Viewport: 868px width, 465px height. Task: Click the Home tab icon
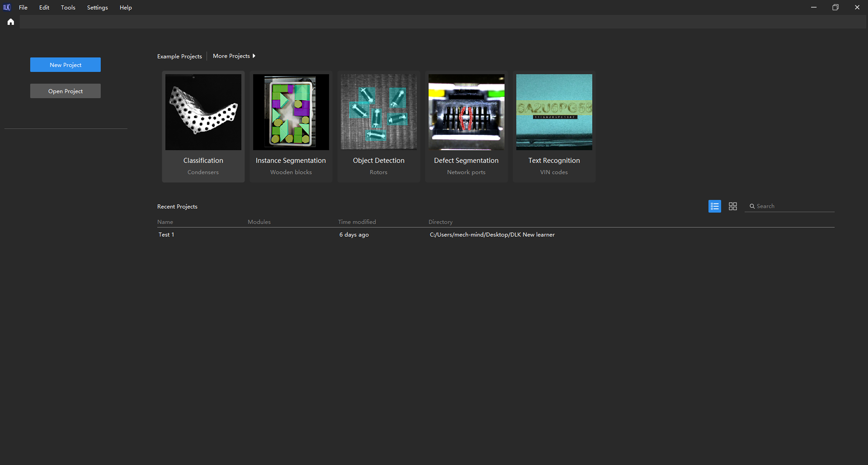[x=11, y=22]
